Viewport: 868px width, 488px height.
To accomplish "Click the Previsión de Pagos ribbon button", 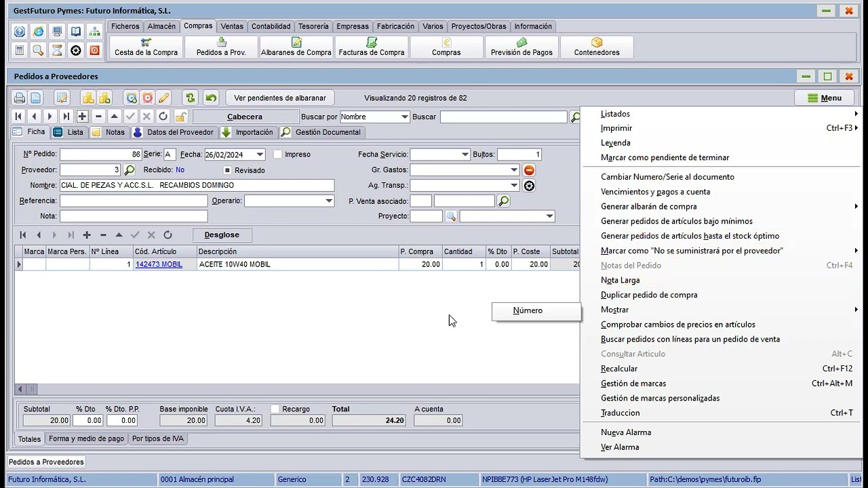I will 521,47.
